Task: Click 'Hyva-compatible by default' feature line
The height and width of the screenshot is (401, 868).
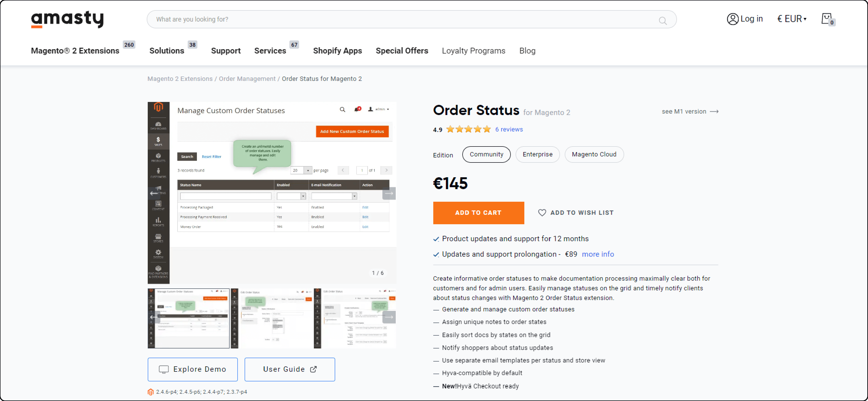Action: click(x=482, y=373)
